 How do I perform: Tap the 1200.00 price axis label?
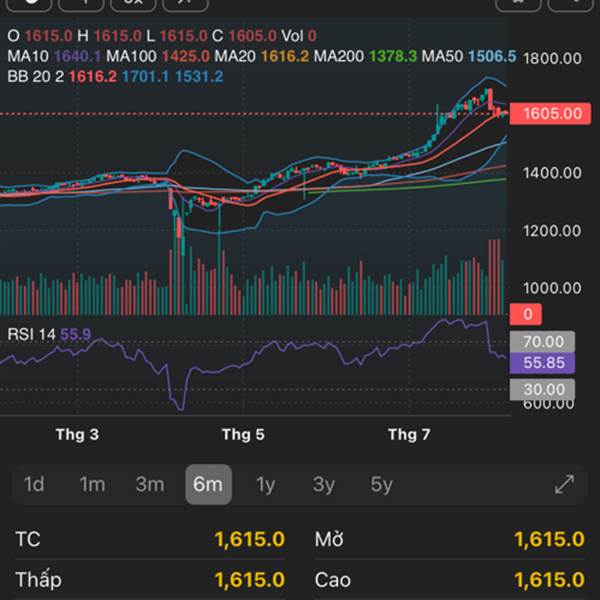tap(552, 231)
